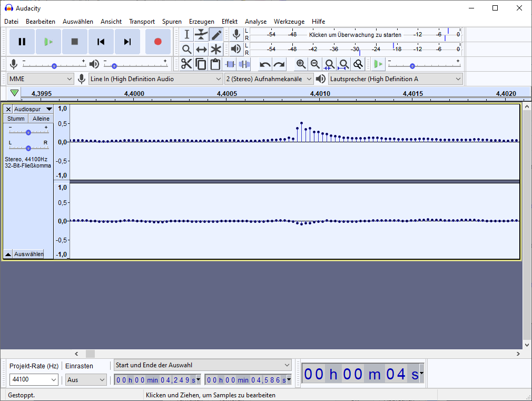The height and width of the screenshot is (401, 532).
Task: Open the Effekt menu
Action: (229, 22)
